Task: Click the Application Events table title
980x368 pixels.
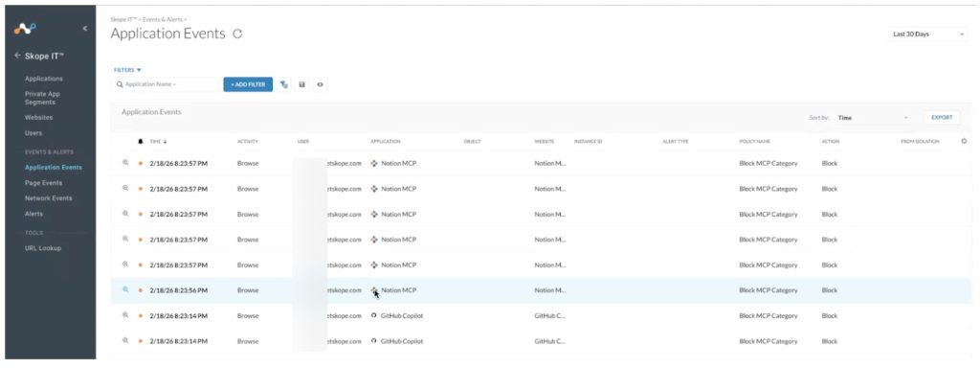Action: (151, 112)
